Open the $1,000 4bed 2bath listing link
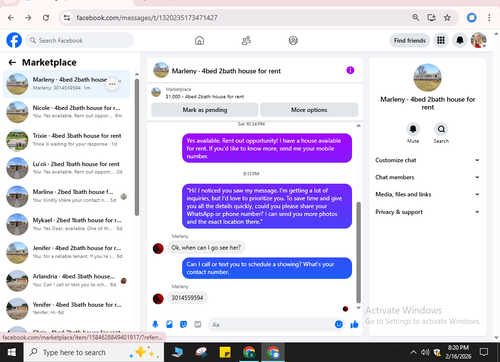The image size is (500, 362). 205,97
